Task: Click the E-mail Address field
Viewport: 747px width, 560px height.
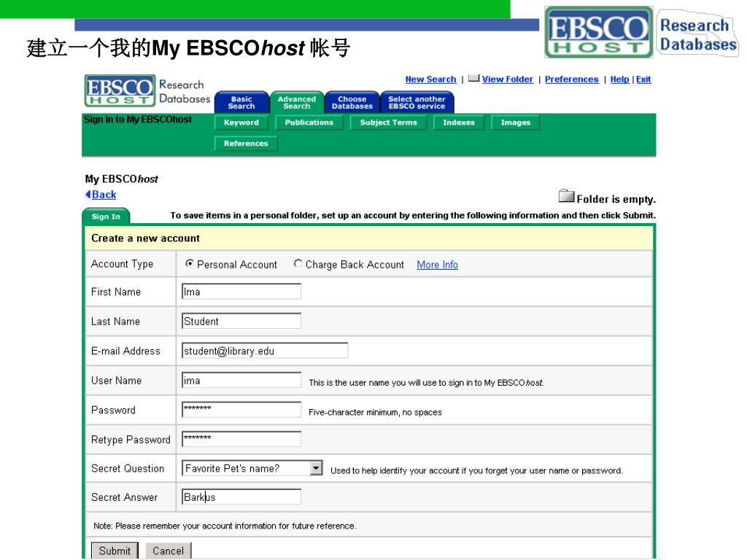Action: tap(265, 351)
